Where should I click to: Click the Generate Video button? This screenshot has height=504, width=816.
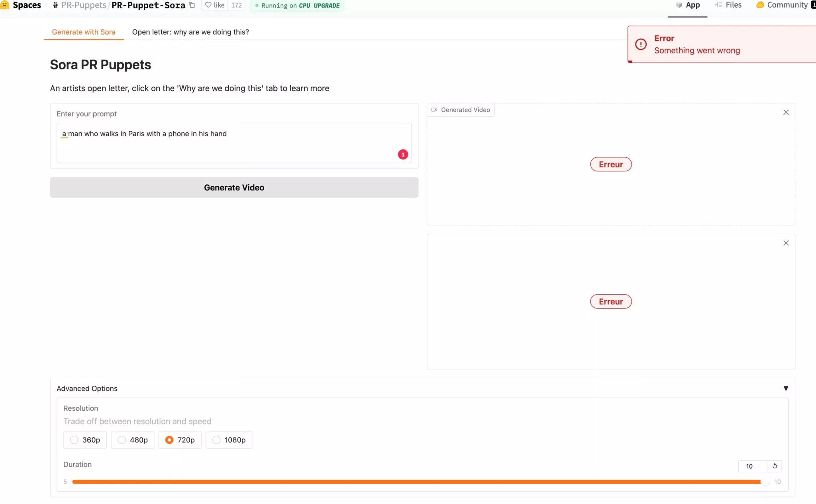click(234, 187)
